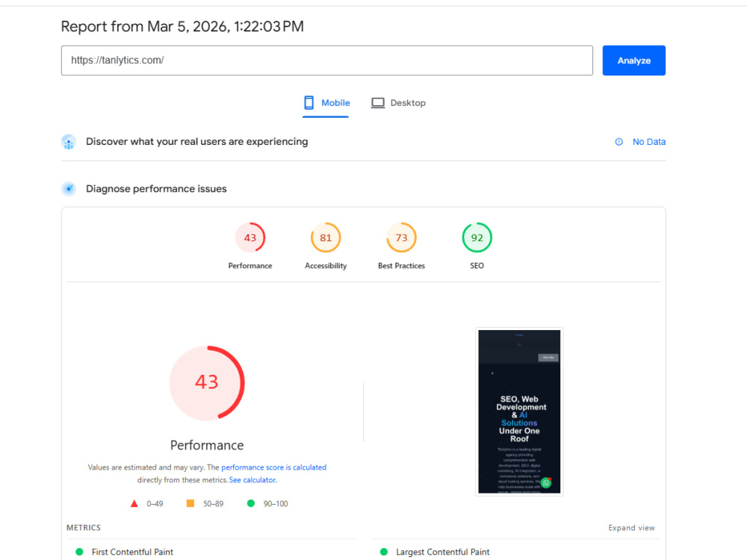
Task: Open the No Data link
Action: 649,142
